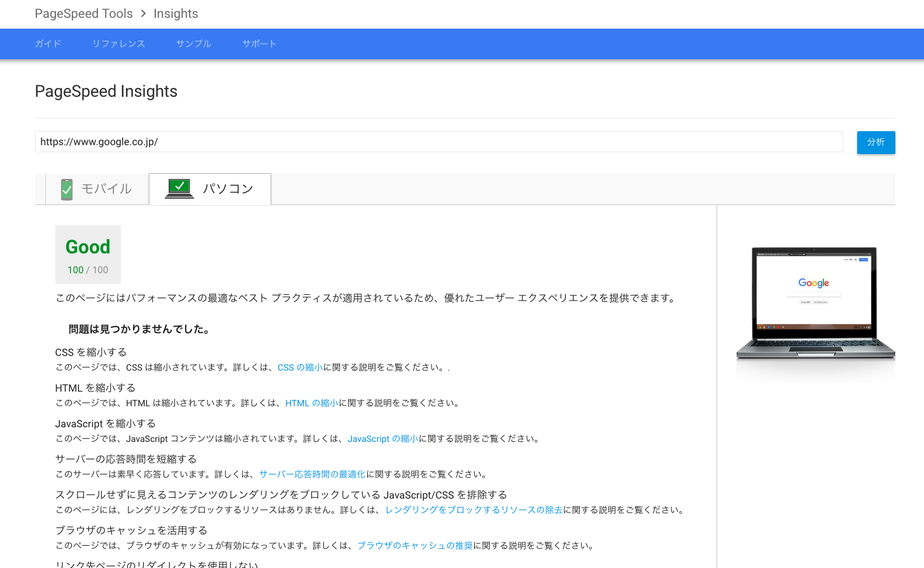
Task: Open レンダリングをブロックするリソースの除去 link
Action: 473,510
